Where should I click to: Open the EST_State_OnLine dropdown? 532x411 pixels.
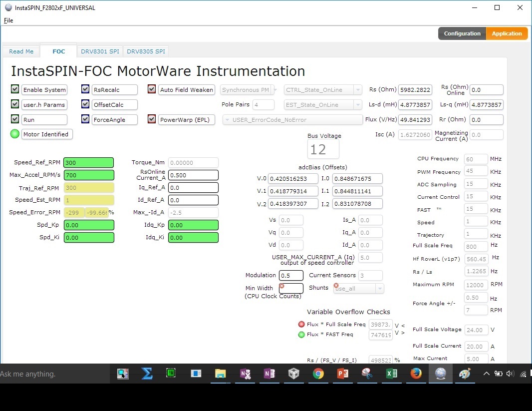(323, 105)
